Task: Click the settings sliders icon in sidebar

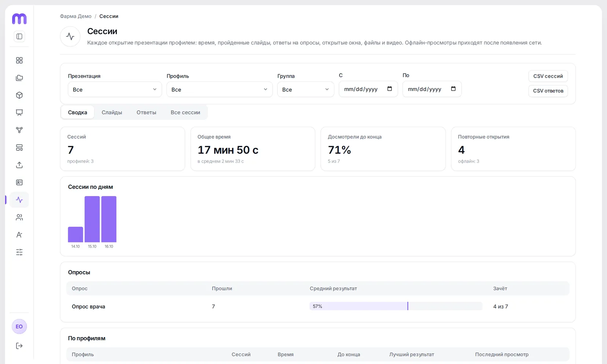Action: (19, 252)
